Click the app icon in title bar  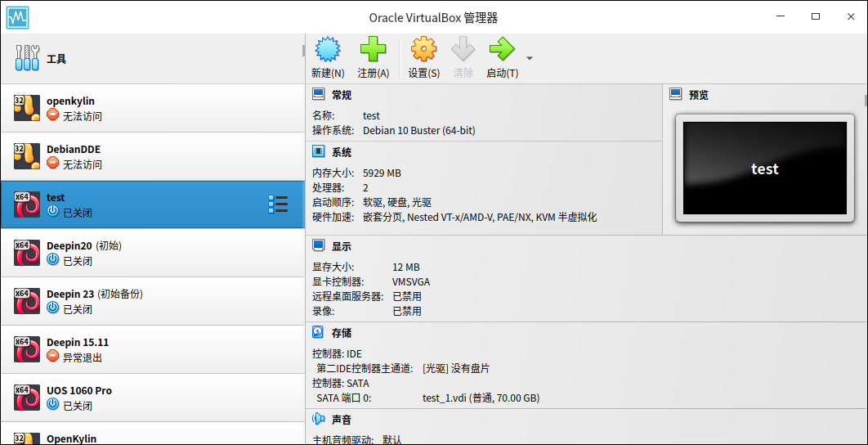point(17,17)
